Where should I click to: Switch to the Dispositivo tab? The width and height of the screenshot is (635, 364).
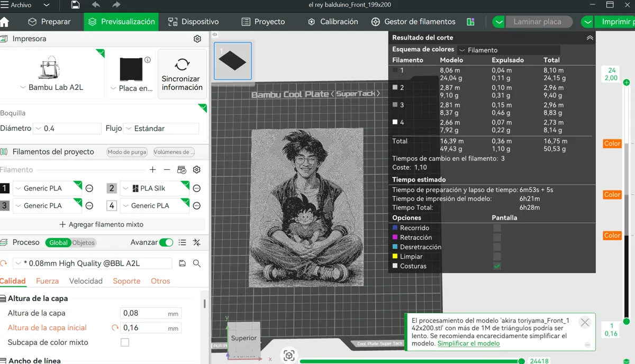point(193,22)
